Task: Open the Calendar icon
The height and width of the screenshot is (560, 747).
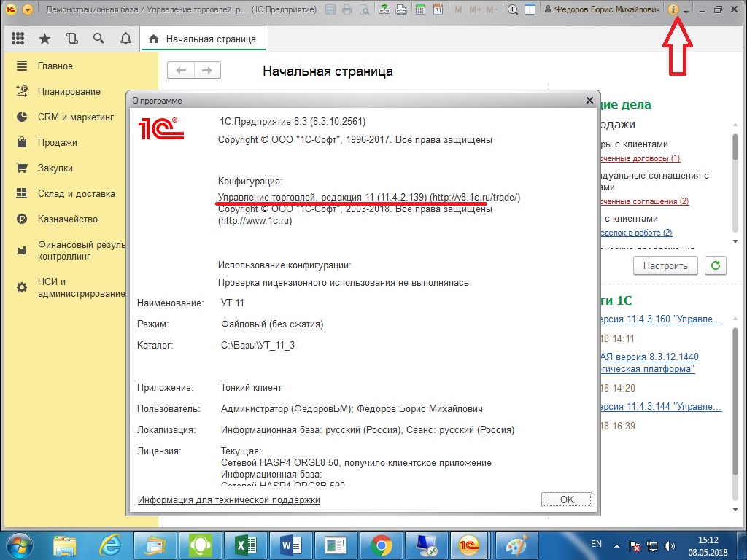Action: pyautogui.click(x=438, y=9)
